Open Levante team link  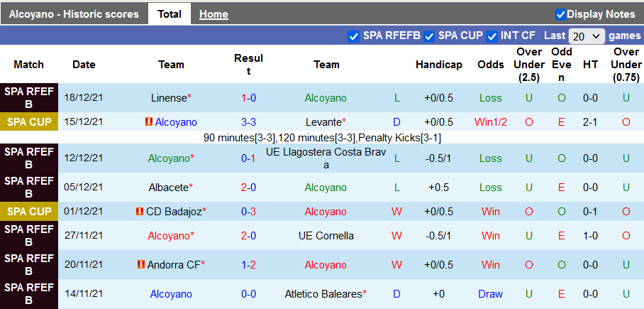(323, 122)
